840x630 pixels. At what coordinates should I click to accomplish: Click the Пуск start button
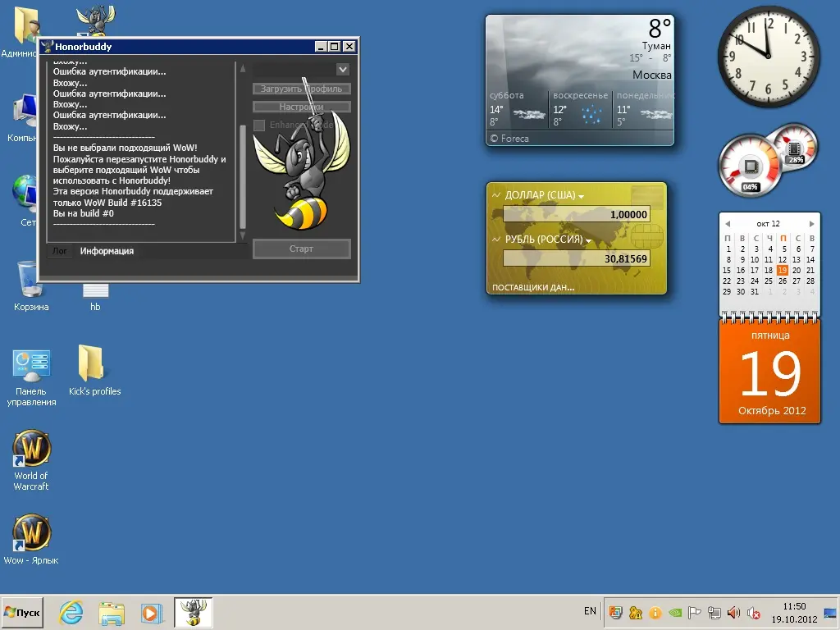point(22,612)
